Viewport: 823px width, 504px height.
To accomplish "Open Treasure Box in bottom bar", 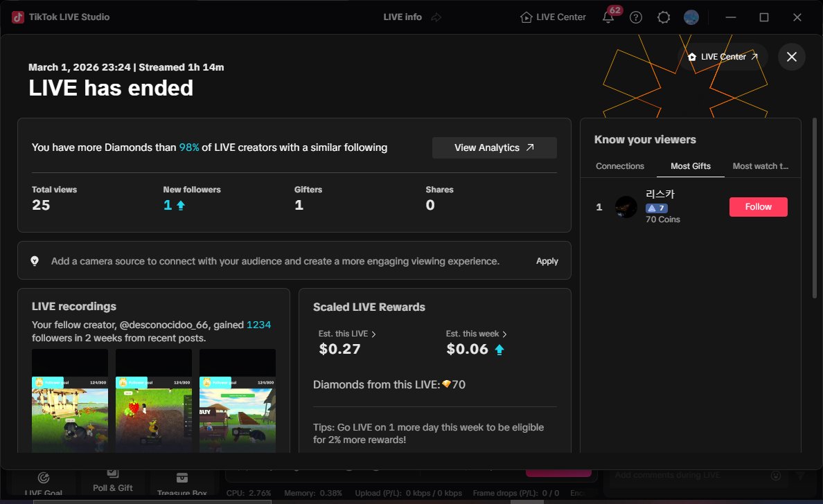I will pyautogui.click(x=182, y=483).
